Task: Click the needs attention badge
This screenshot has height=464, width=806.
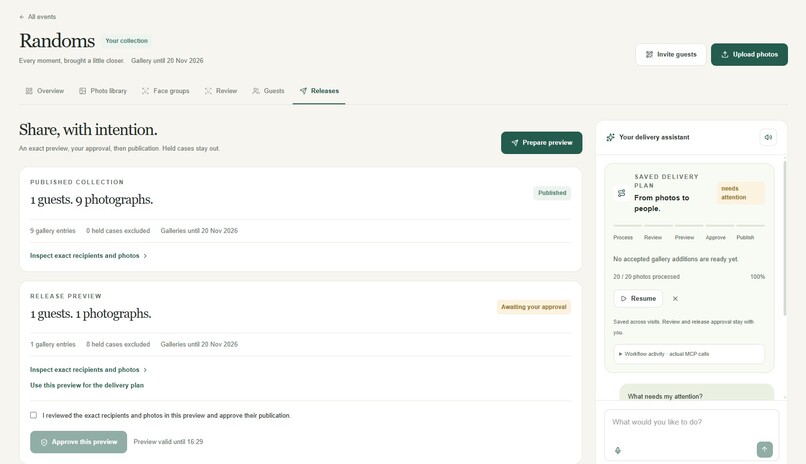Action: (x=740, y=193)
